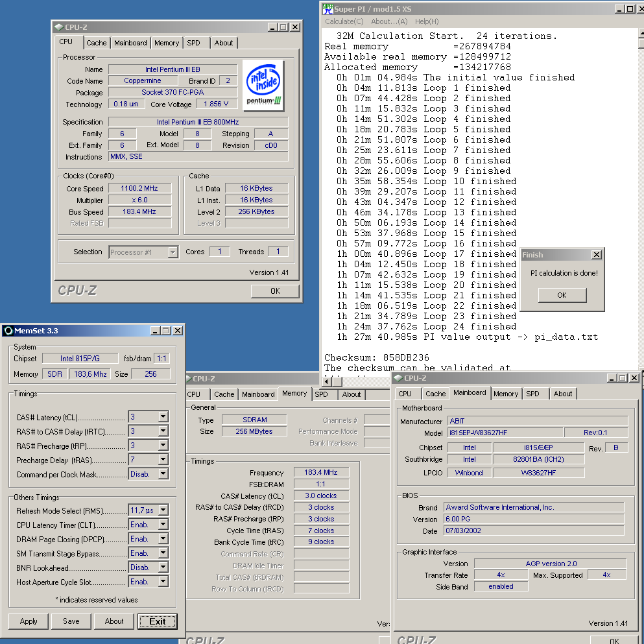
Task: Click Super PI horizontal scrollbar left arrow
Action: coord(327,381)
